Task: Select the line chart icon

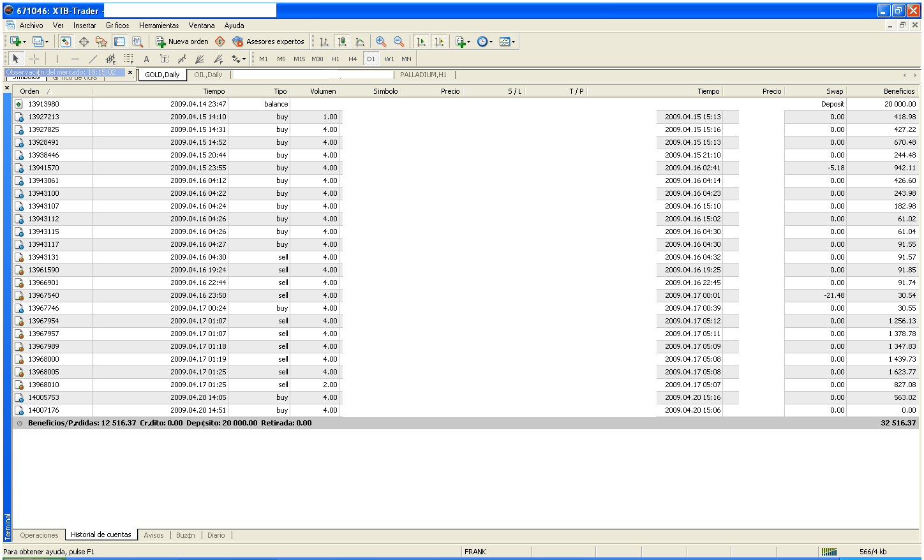Action: click(x=360, y=41)
